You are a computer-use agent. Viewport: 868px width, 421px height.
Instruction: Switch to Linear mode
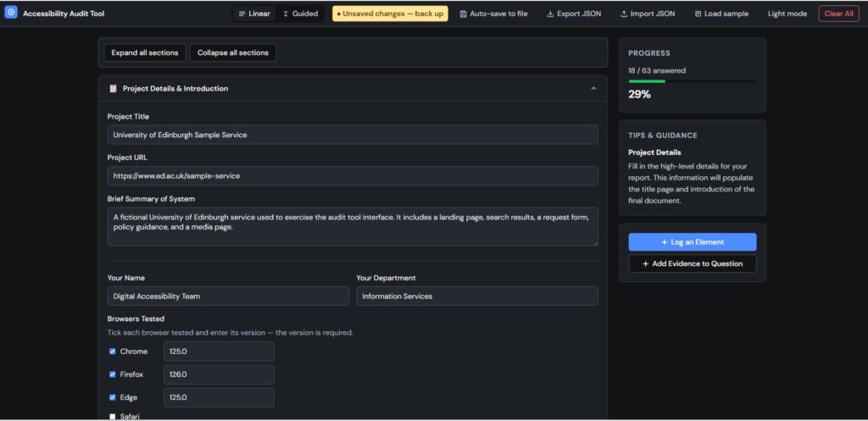[x=254, y=14]
